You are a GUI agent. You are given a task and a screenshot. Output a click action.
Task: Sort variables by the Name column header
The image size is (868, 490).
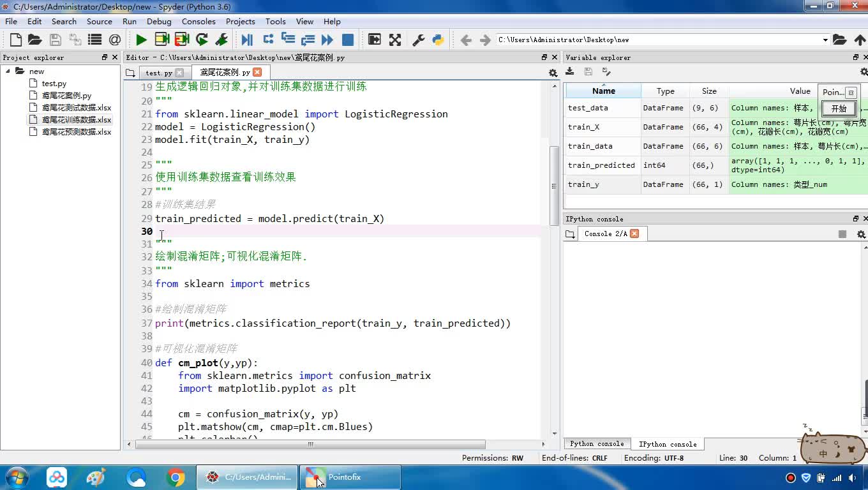point(603,91)
